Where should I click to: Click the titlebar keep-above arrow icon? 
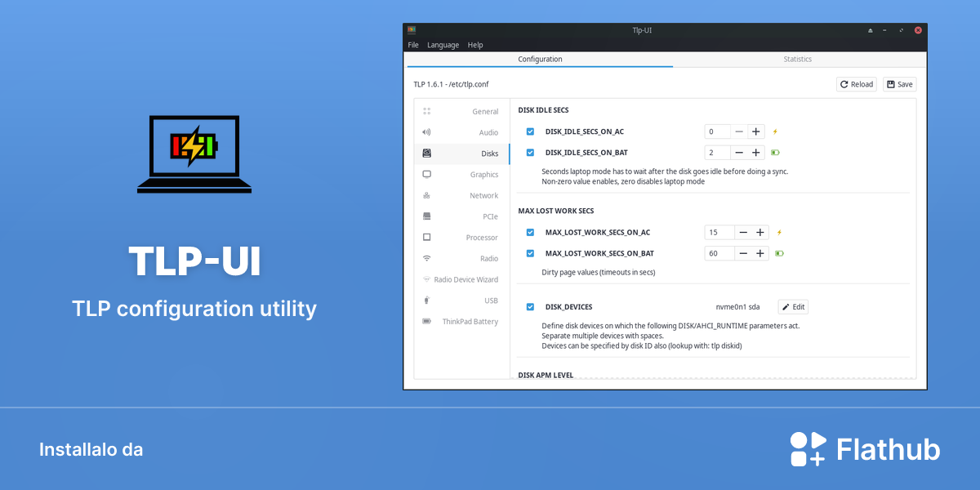[871, 30]
